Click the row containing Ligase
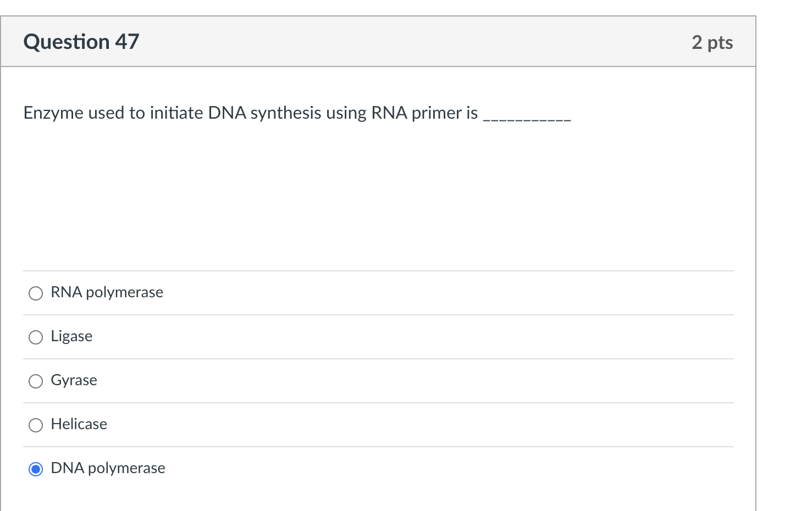Viewport: 812px width, 511px height. [x=378, y=337]
